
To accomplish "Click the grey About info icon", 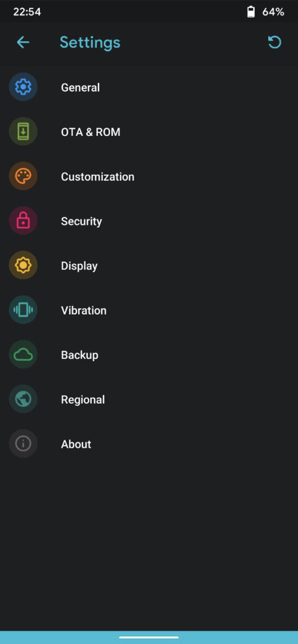I will click(23, 444).
